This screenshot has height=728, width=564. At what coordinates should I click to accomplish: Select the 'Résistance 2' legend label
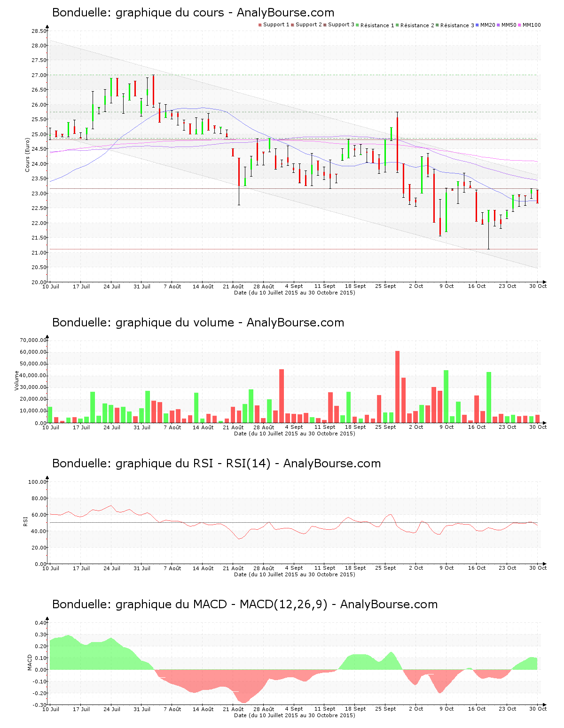(417, 25)
